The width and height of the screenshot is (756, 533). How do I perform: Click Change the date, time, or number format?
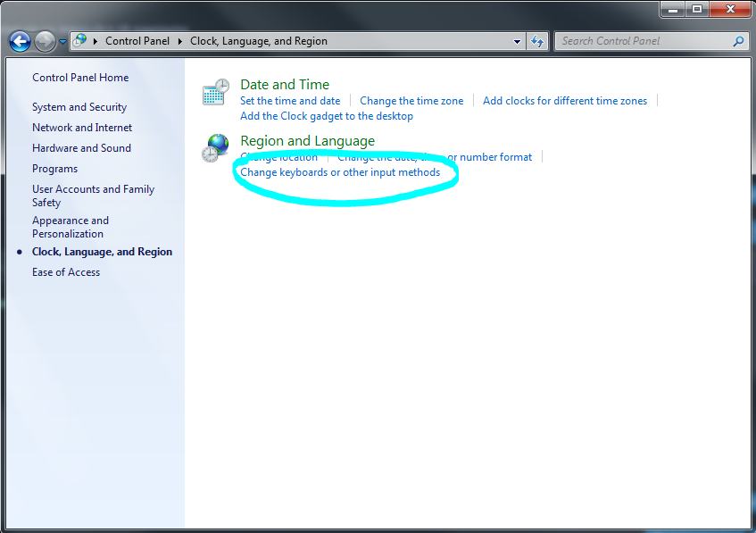[435, 157]
